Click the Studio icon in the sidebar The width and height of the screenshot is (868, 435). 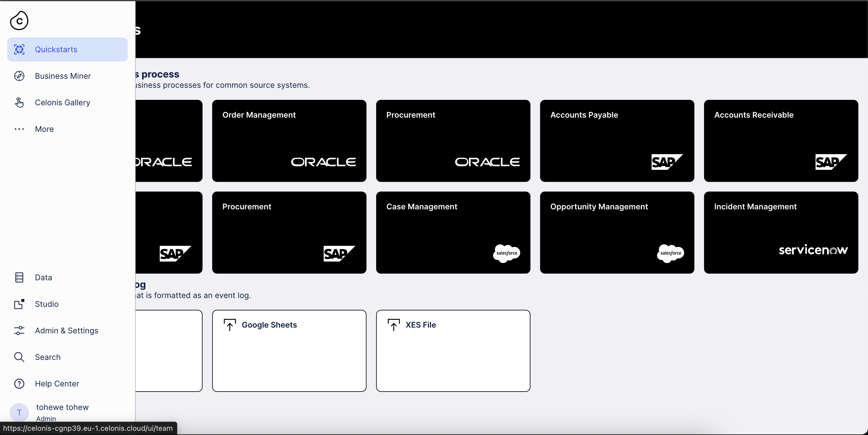(19, 304)
